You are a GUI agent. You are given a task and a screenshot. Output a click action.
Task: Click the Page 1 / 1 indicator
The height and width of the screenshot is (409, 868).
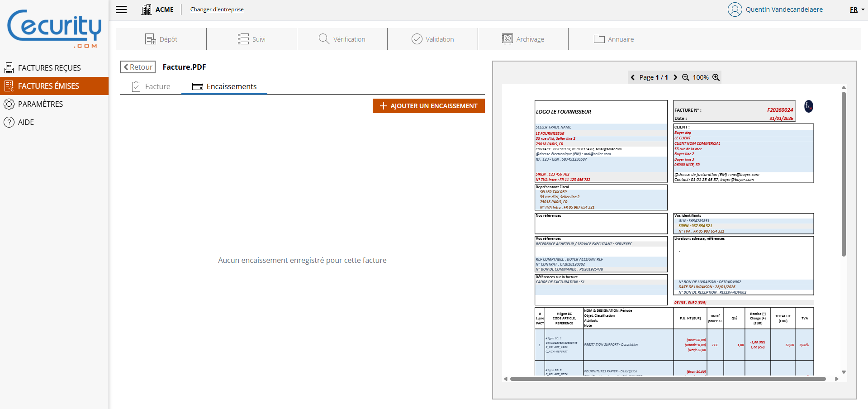[x=654, y=77]
